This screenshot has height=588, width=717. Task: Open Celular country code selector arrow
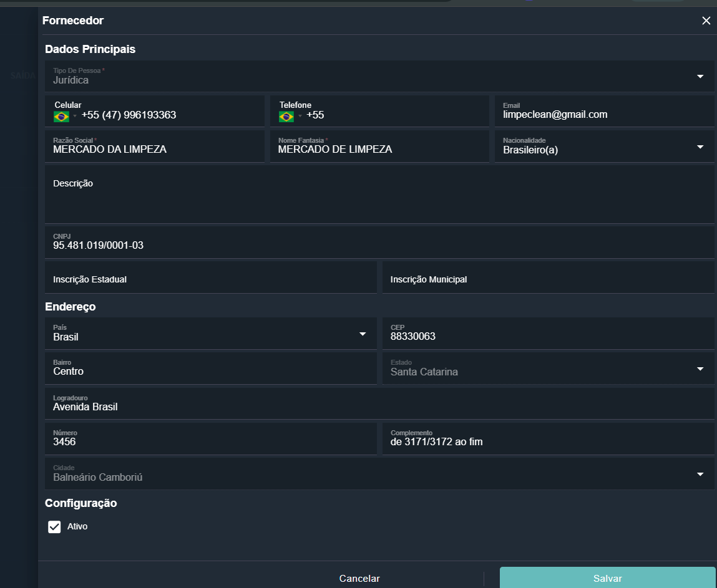[x=74, y=116]
